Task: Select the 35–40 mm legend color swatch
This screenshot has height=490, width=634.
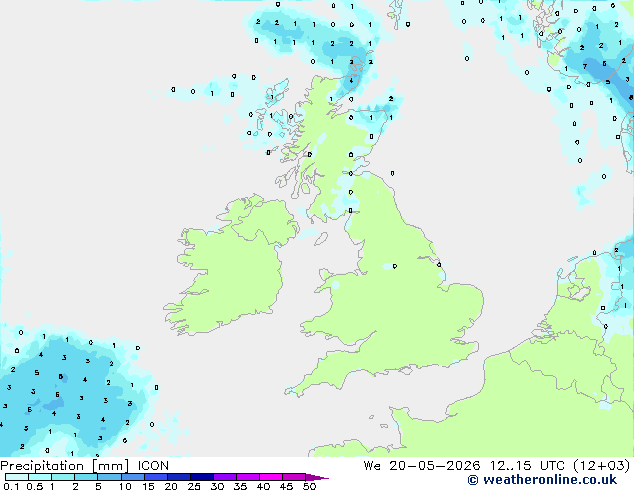Action: pos(248,477)
